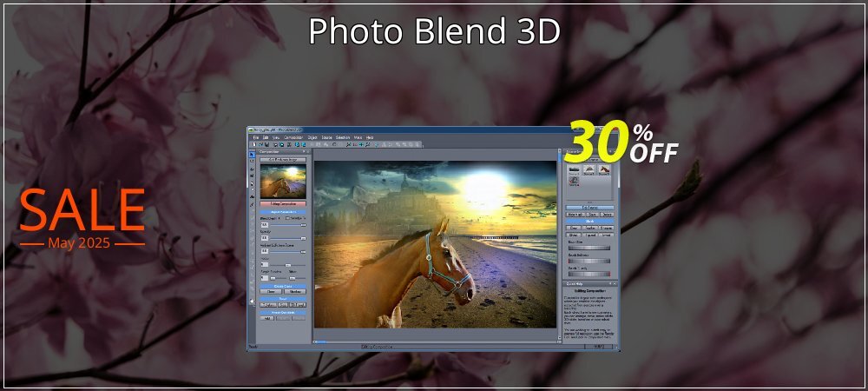Image resolution: width=868 pixels, height=391 pixels.
Task: Select the arrow pointer tool in left toolbar
Action: tap(252, 155)
